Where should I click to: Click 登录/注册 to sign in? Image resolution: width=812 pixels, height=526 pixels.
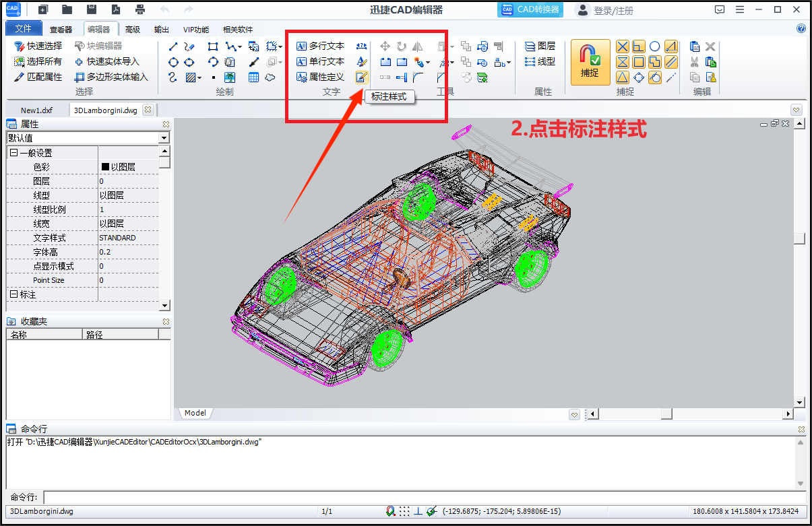[604, 11]
